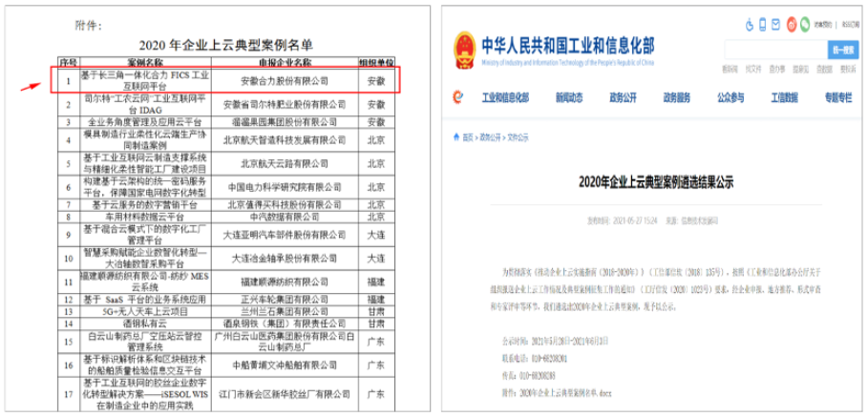Click the 全业务角度管理及应用云平台 cell
The image size is (868, 417).
(145, 122)
